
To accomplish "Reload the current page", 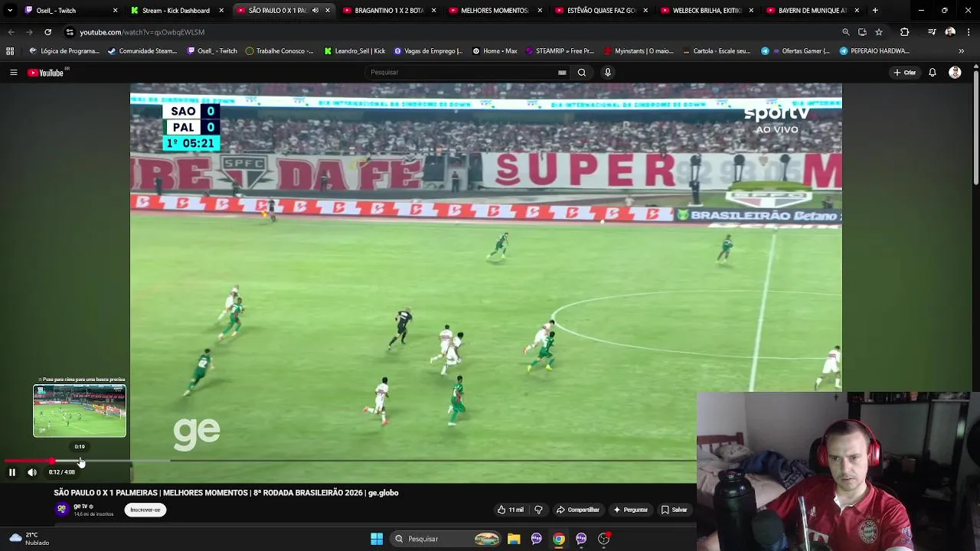I will pyautogui.click(x=47, y=32).
